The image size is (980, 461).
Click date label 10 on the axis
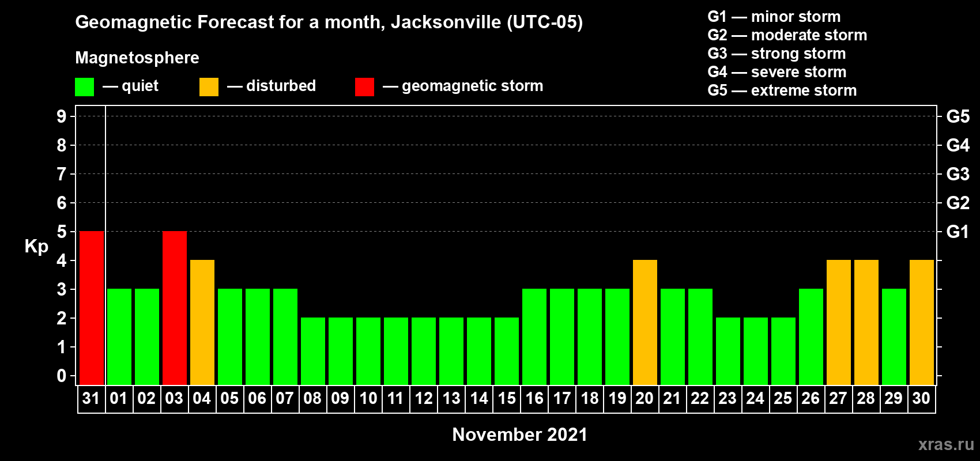(x=368, y=398)
